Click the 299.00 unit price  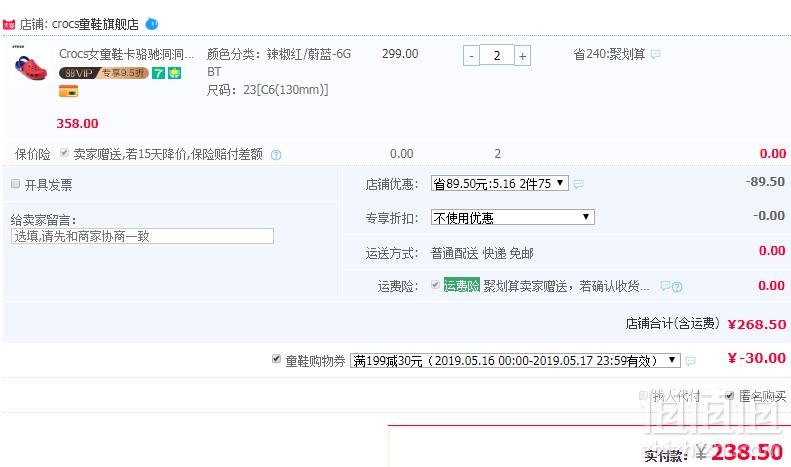400,54
